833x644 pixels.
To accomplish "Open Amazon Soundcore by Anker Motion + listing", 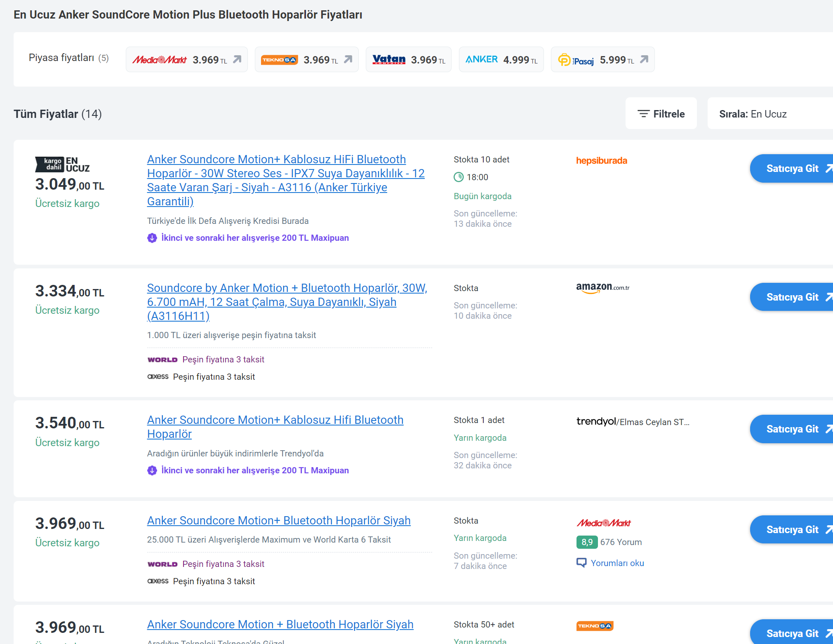I will [x=287, y=302].
